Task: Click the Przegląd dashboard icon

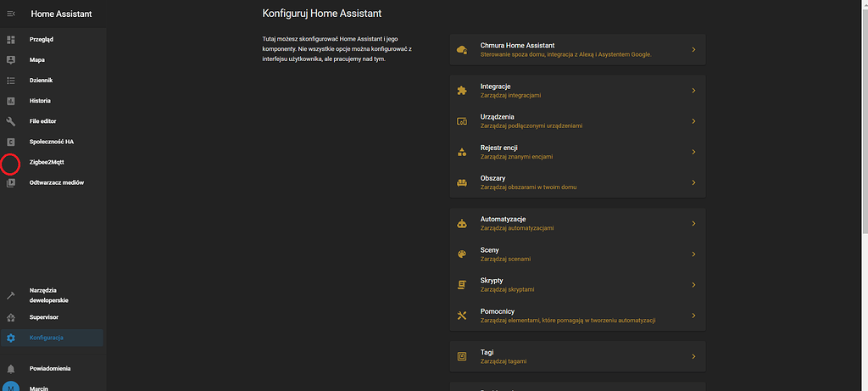Action: tap(11, 40)
